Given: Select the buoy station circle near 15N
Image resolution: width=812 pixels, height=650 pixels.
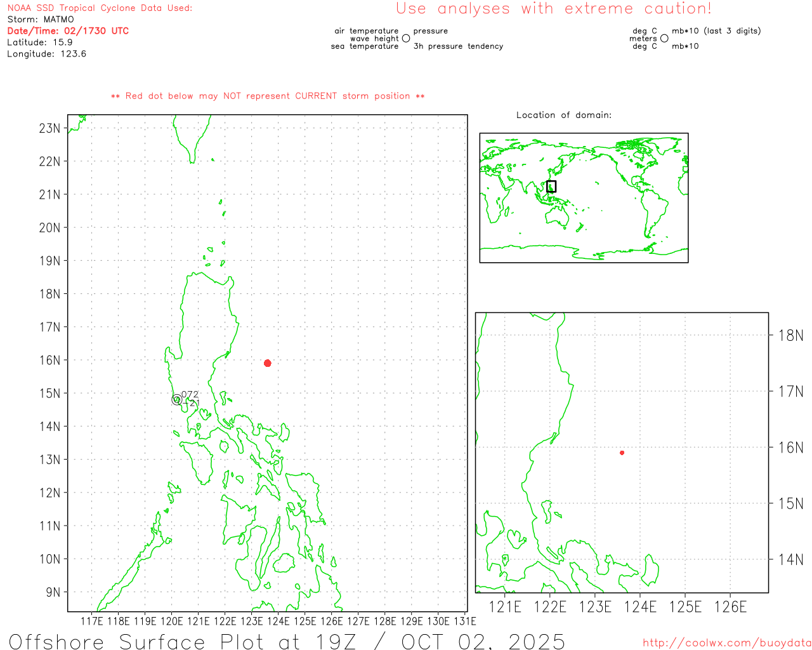Looking at the screenshot, I should tap(176, 400).
